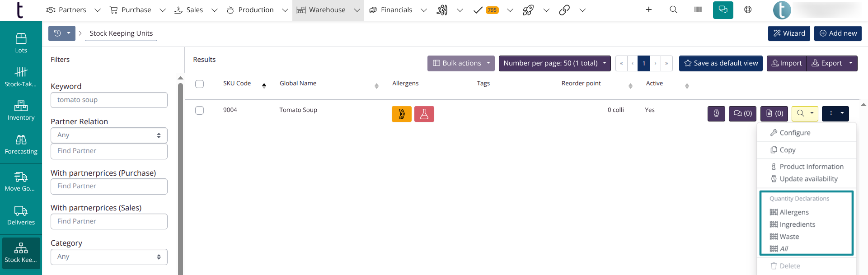Go to Forecasting in the sidebar
Viewport: 868px width, 275px height.
point(21,144)
